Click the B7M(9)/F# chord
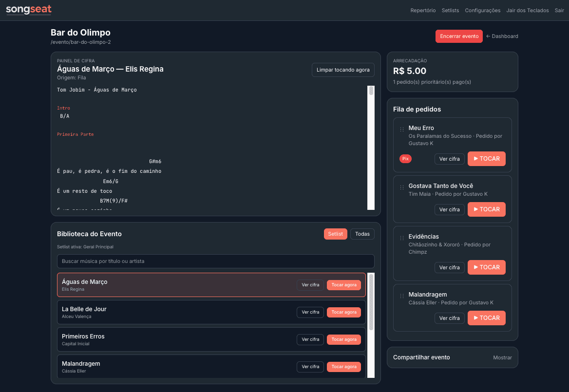Image resolution: width=569 pixels, height=392 pixels. 114,201
